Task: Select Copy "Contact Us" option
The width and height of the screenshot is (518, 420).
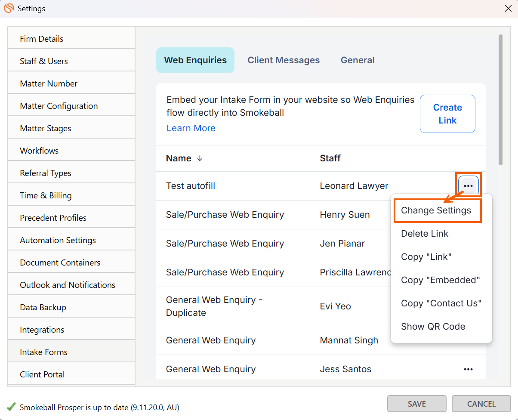Action: coord(441,303)
